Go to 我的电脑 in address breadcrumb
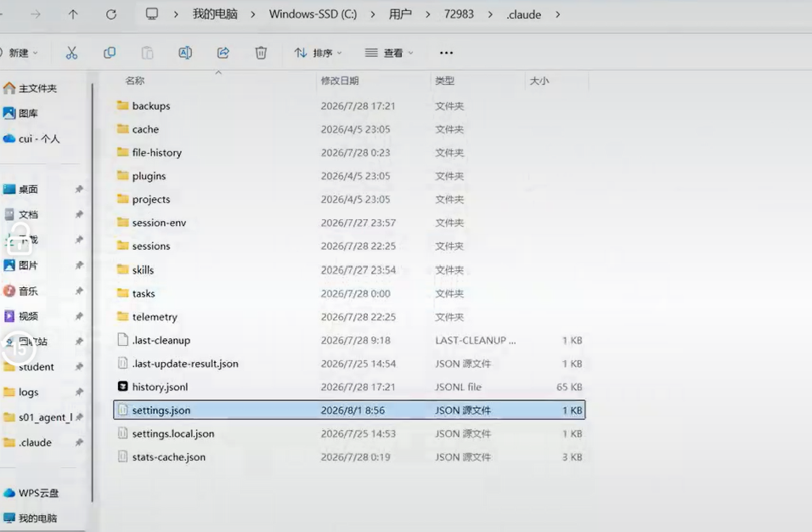Image resolution: width=812 pixels, height=532 pixels. point(215,14)
